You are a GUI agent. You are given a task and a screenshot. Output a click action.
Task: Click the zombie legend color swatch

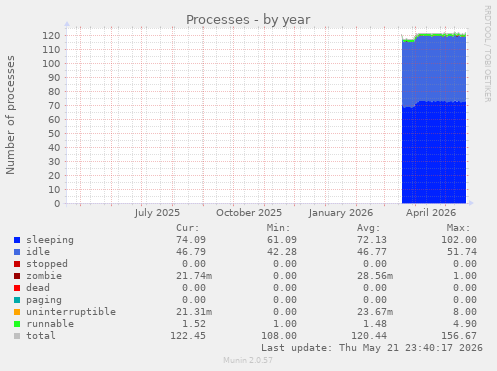[17, 276]
